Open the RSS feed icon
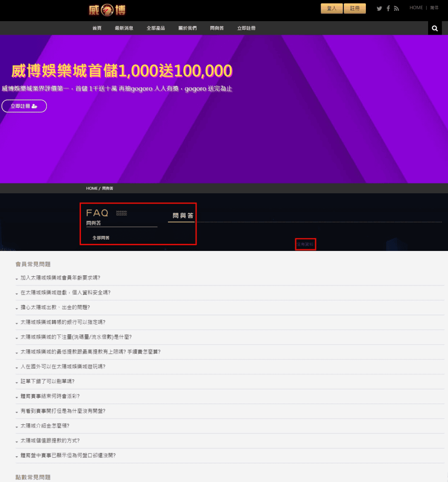 pyautogui.click(x=396, y=9)
